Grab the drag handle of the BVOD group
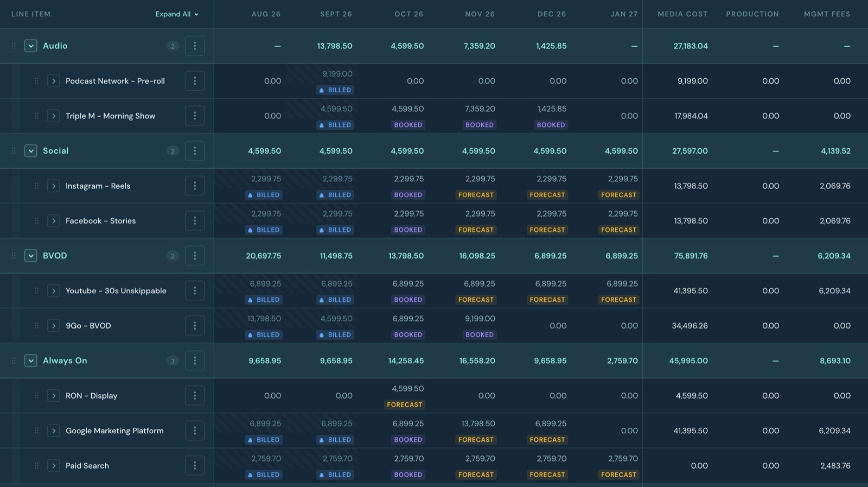The height and width of the screenshot is (487, 868). 14,256
